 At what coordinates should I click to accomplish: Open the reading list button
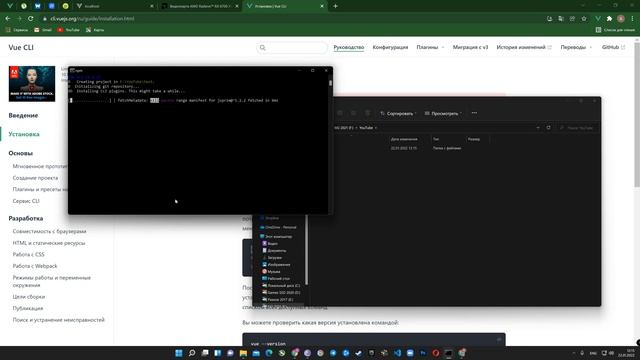click(x=615, y=30)
